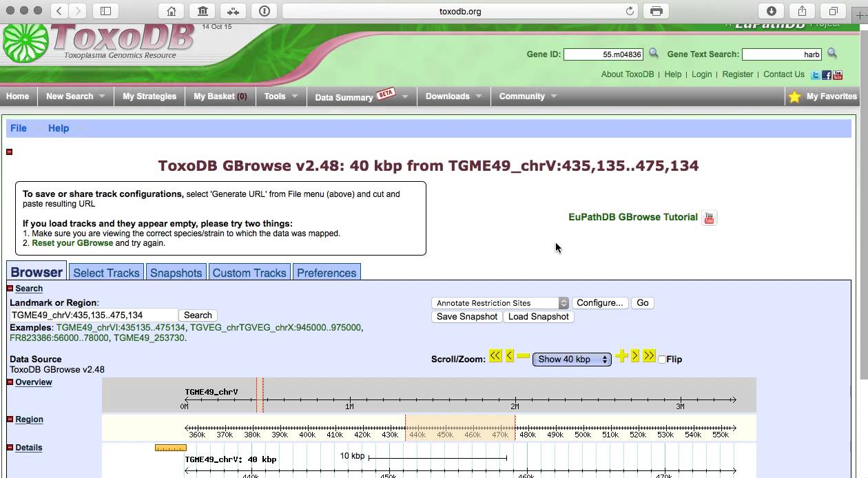Click example TGME49_253730 link
The width and height of the screenshot is (868, 478).
(x=149, y=338)
